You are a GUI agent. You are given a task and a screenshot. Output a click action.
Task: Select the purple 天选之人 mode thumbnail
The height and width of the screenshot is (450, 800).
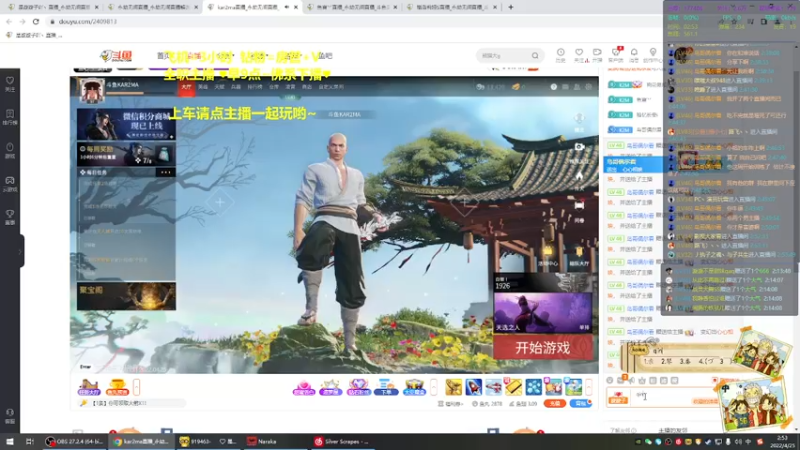(x=543, y=312)
